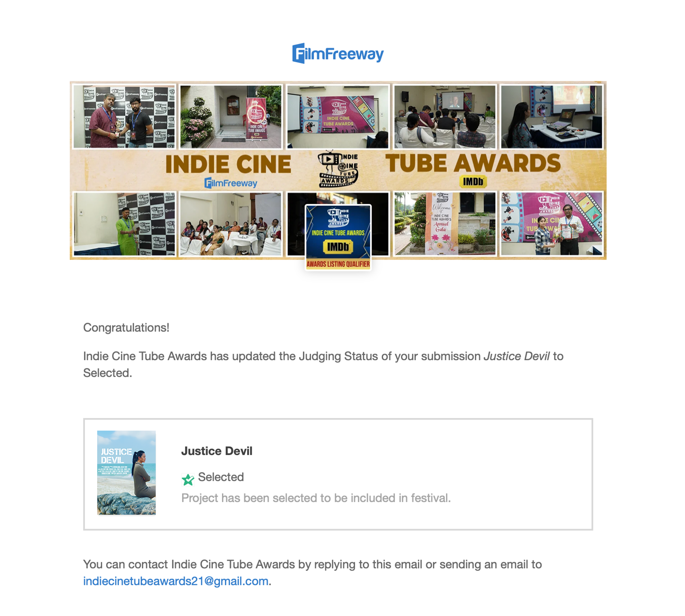This screenshot has height=616, width=685.
Task: Open the indiecinetubeawards21@gmail.com email link
Action: pyautogui.click(x=176, y=581)
